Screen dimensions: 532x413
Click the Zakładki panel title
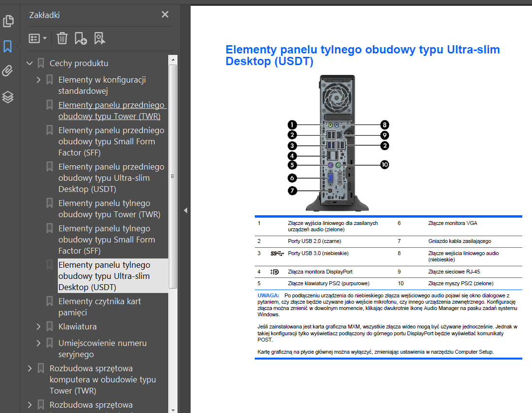(44, 15)
